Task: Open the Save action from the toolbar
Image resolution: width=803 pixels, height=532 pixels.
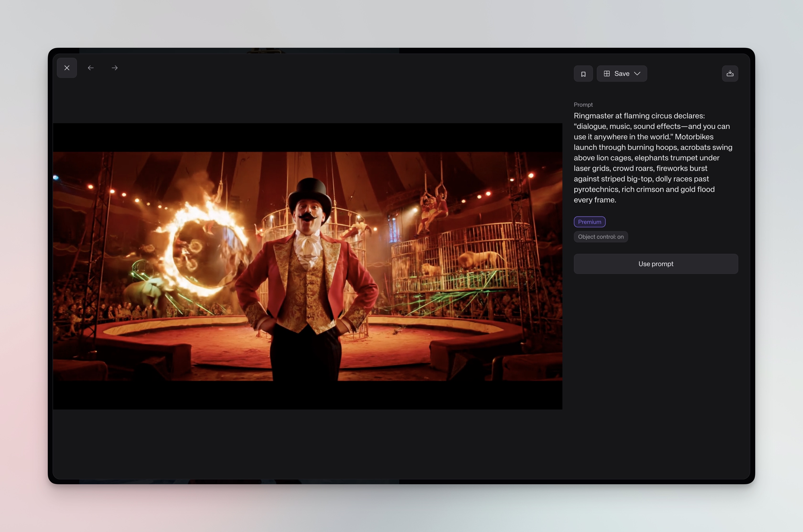Action: point(622,74)
